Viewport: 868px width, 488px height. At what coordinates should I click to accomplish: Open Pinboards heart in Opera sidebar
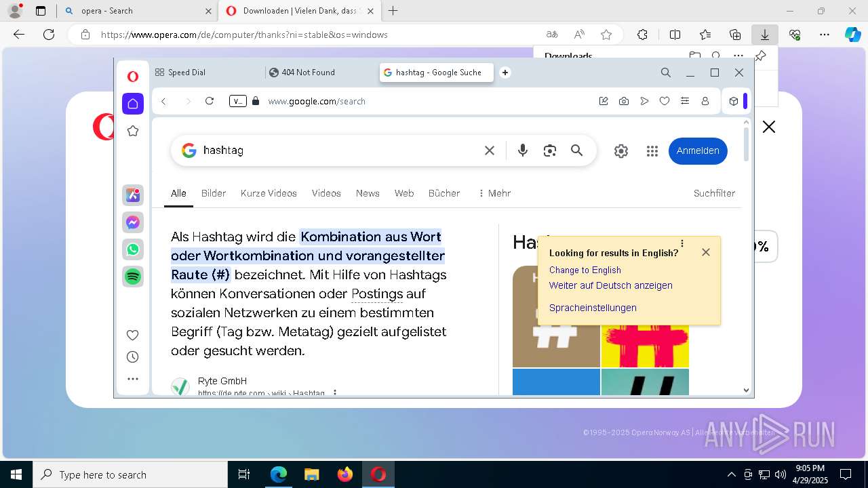tap(133, 335)
